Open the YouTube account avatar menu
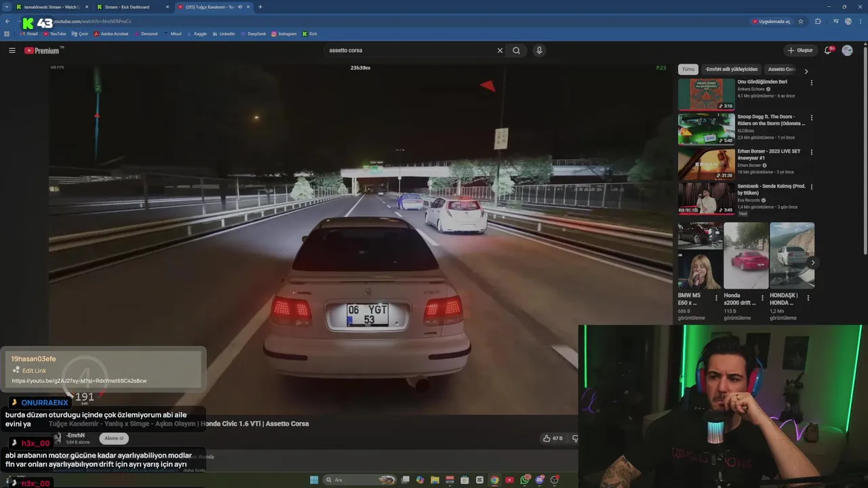 tap(847, 50)
